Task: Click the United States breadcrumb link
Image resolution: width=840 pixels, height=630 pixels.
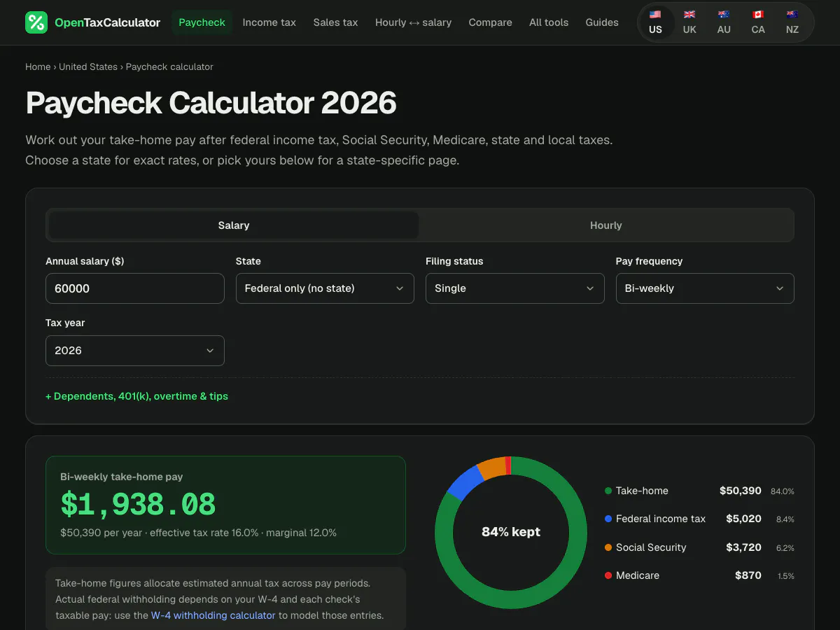Action: (x=88, y=67)
